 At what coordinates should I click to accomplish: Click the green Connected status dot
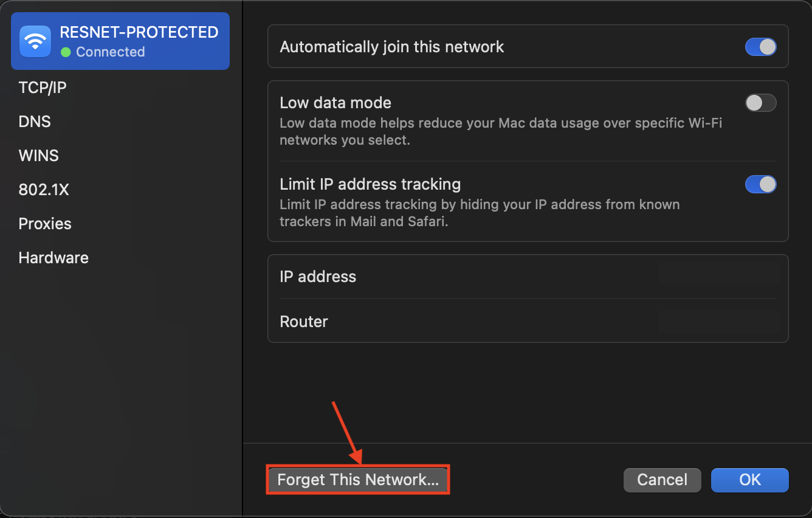[x=66, y=52]
